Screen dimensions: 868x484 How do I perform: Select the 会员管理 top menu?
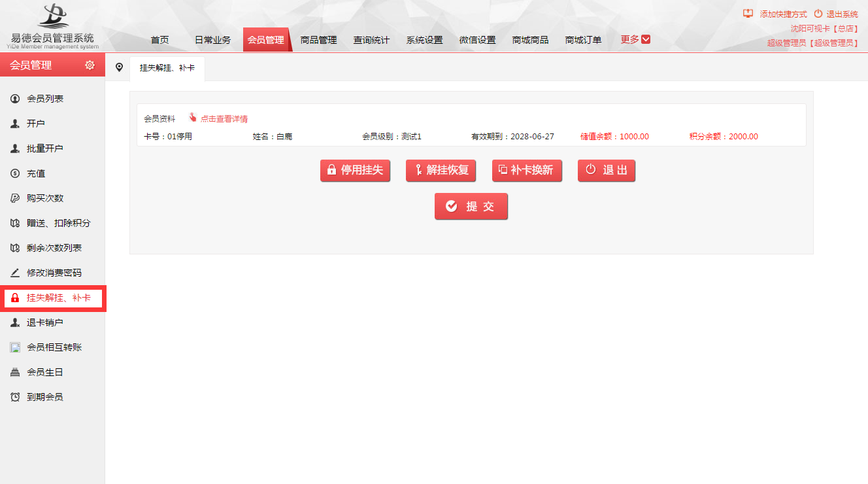coord(266,40)
